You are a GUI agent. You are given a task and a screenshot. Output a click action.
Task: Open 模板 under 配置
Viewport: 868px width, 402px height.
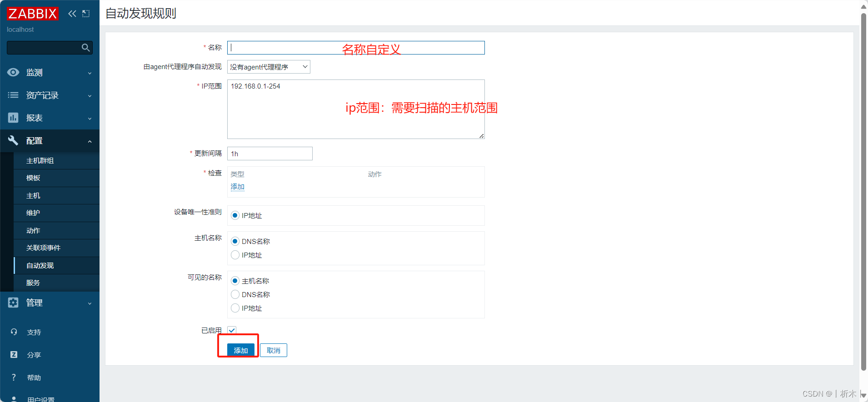pos(56,178)
